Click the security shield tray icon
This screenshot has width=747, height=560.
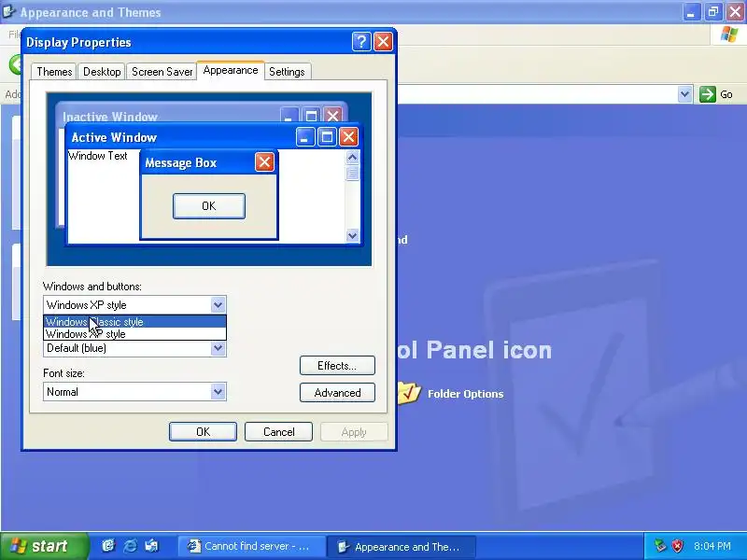678,546
